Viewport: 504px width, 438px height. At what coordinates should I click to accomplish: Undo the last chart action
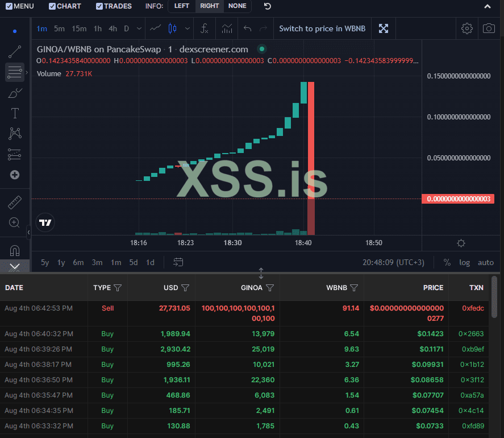pos(247,28)
